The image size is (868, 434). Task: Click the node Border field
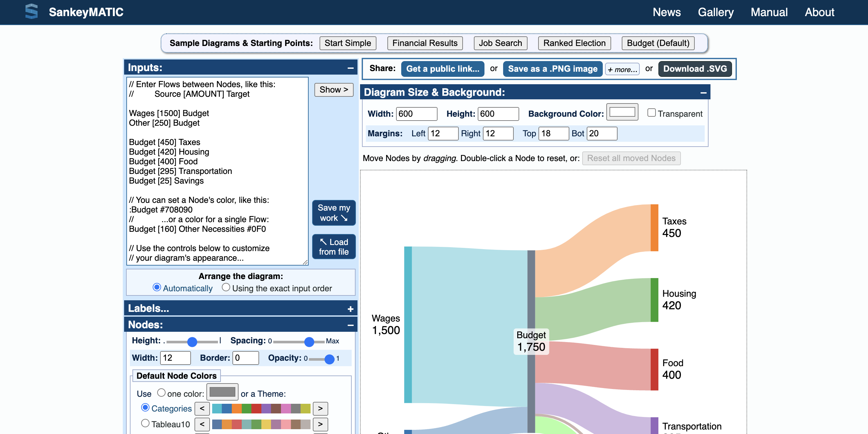point(246,358)
